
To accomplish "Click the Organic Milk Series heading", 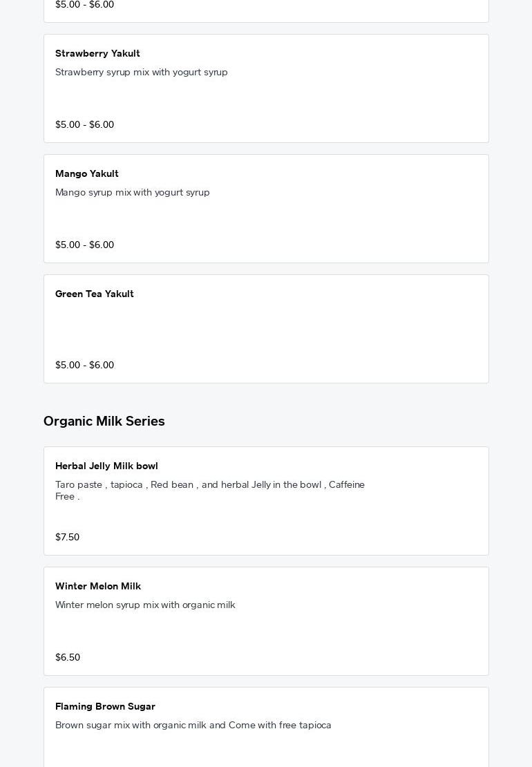I will coord(104,421).
